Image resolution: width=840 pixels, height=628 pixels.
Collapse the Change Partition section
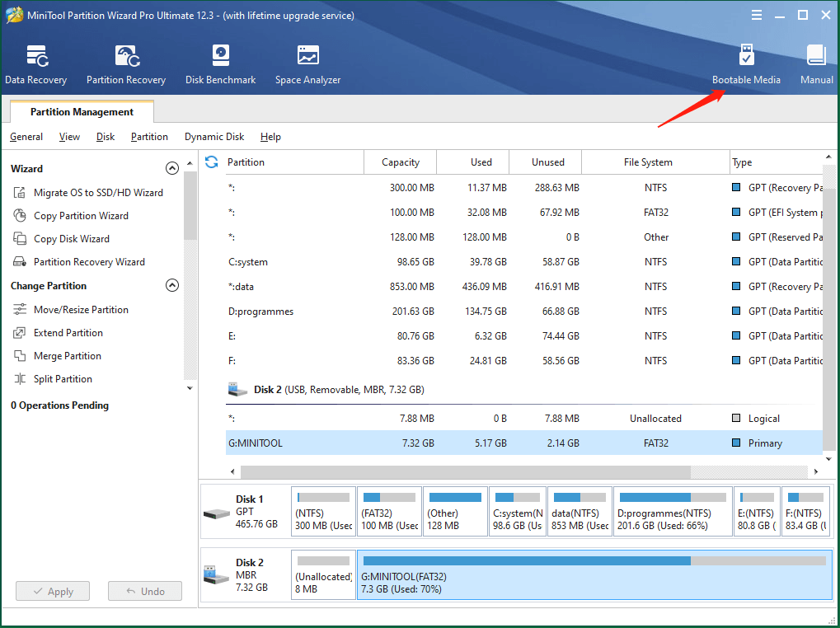(x=172, y=284)
